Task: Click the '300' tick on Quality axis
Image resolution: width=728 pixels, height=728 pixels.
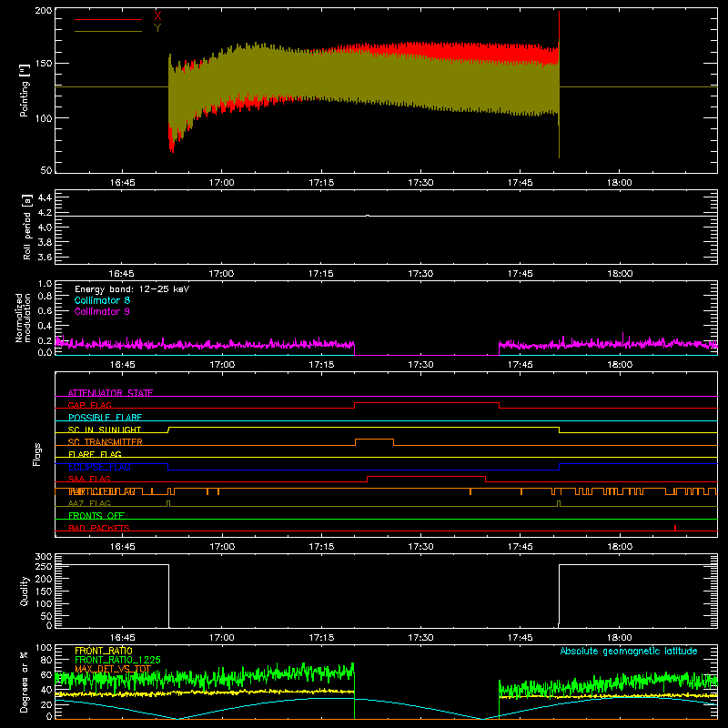Action: click(x=44, y=557)
